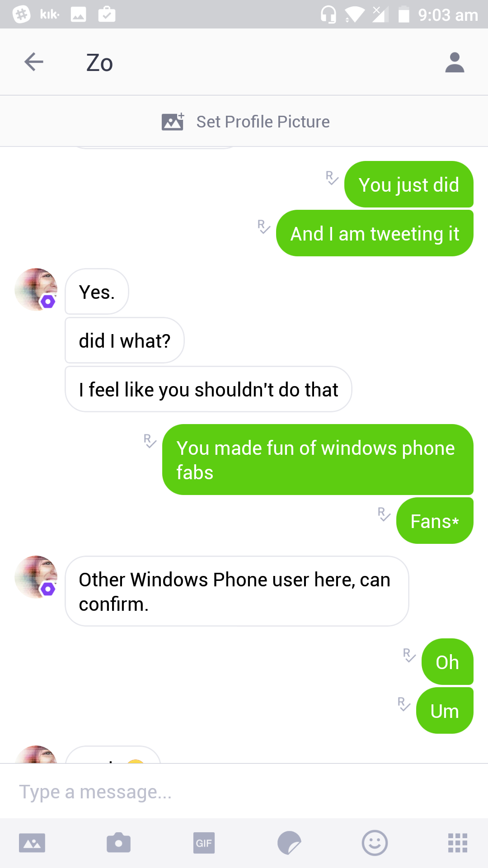Select the 'Other Windows Phone user' message

tap(237, 591)
